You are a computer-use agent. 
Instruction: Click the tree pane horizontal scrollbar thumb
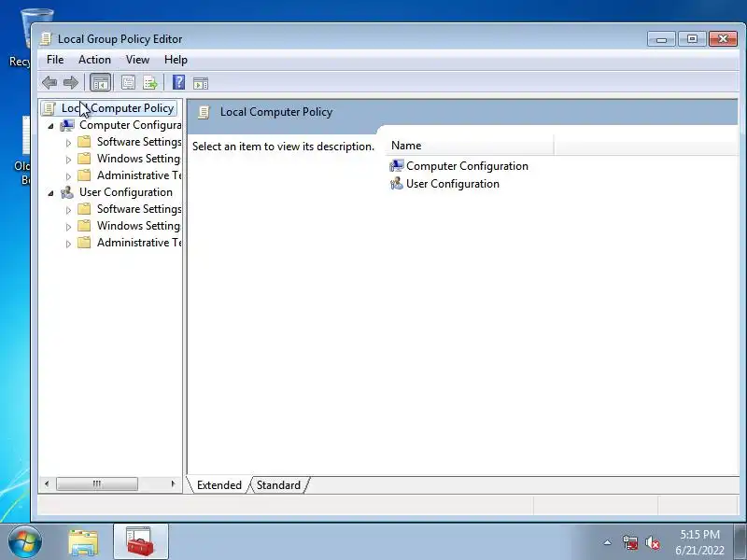tap(97, 484)
